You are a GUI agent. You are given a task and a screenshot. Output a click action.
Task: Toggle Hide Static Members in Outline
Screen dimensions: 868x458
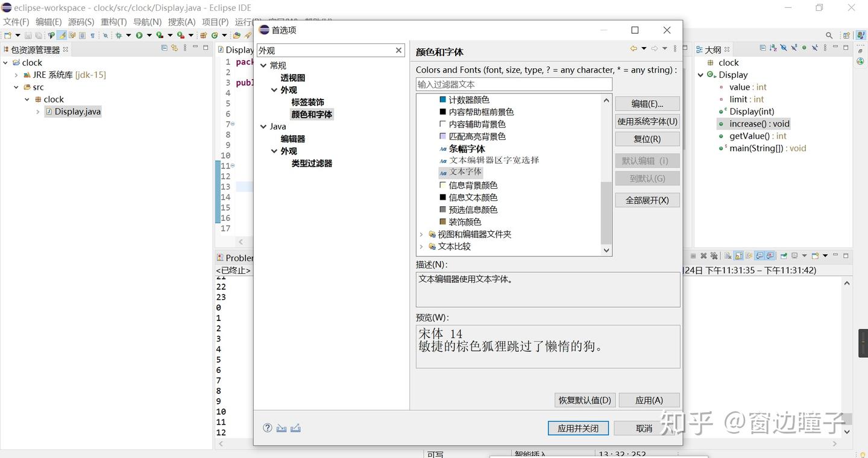[x=794, y=49]
